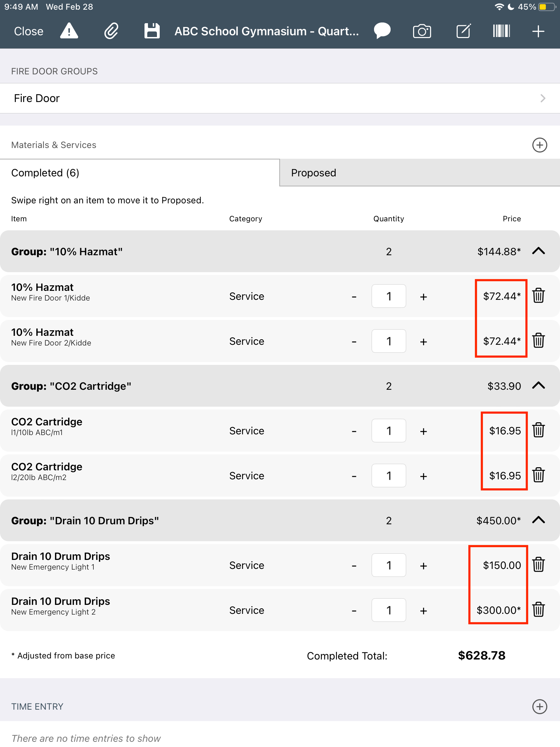Tap the Close button
The width and height of the screenshot is (560, 747).
pyautogui.click(x=29, y=31)
